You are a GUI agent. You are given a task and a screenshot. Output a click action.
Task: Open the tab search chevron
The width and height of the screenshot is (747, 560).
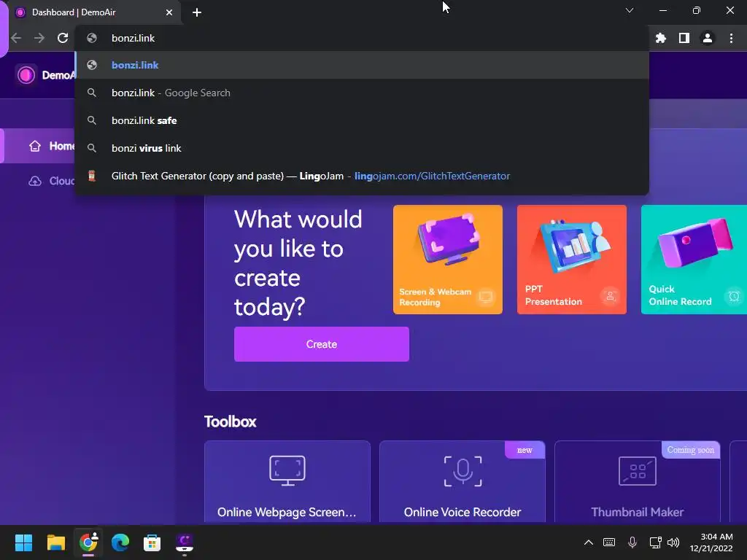tap(630, 10)
